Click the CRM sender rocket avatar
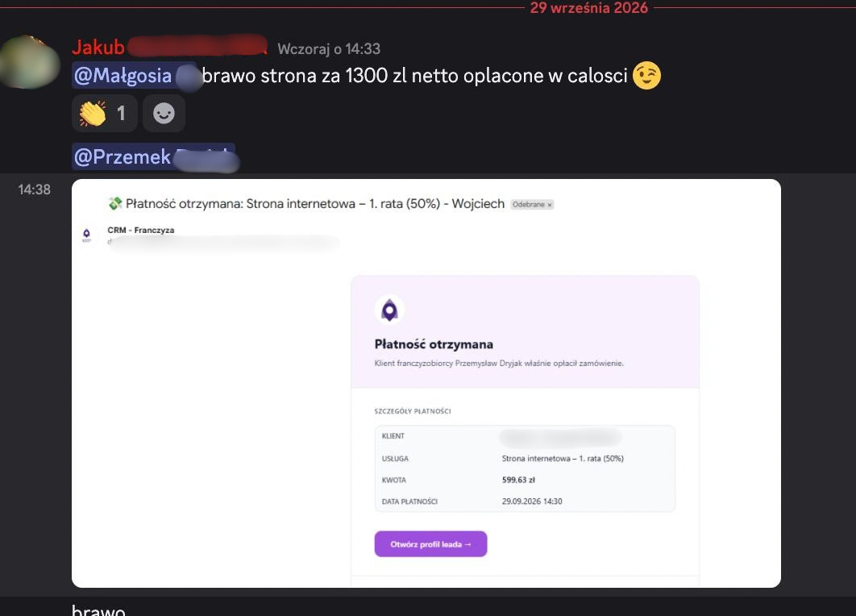The width and height of the screenshot is (856, 616). coord(86,235)
